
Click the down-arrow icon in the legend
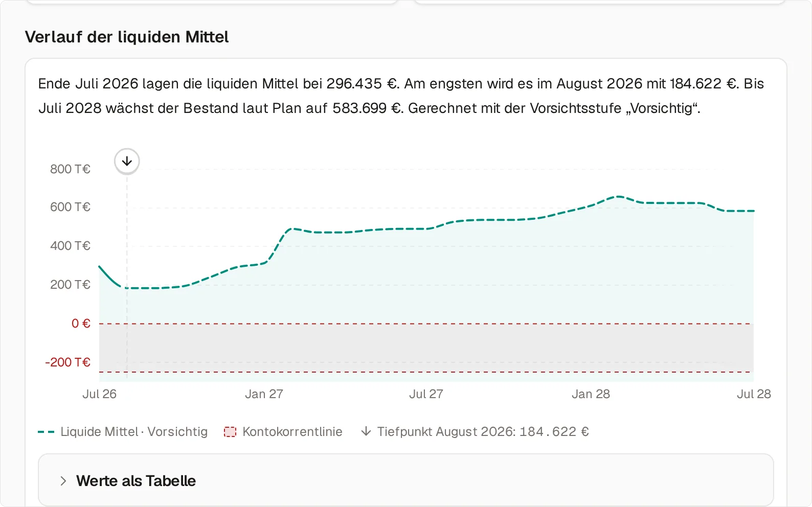click(366, 432)
